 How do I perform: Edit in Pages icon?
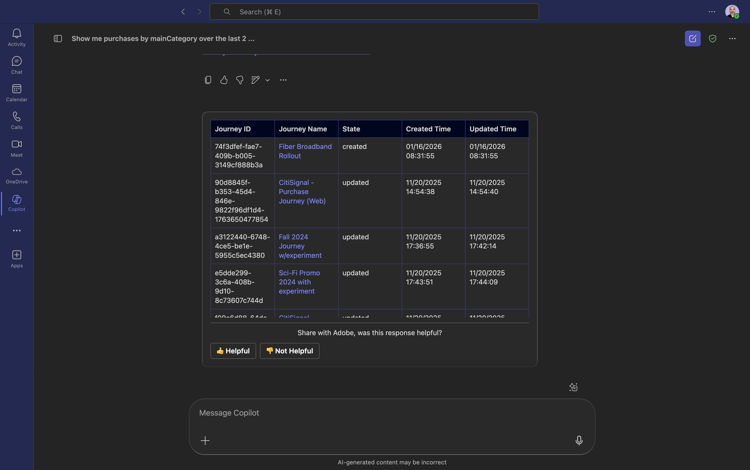(x=255, y=80)
